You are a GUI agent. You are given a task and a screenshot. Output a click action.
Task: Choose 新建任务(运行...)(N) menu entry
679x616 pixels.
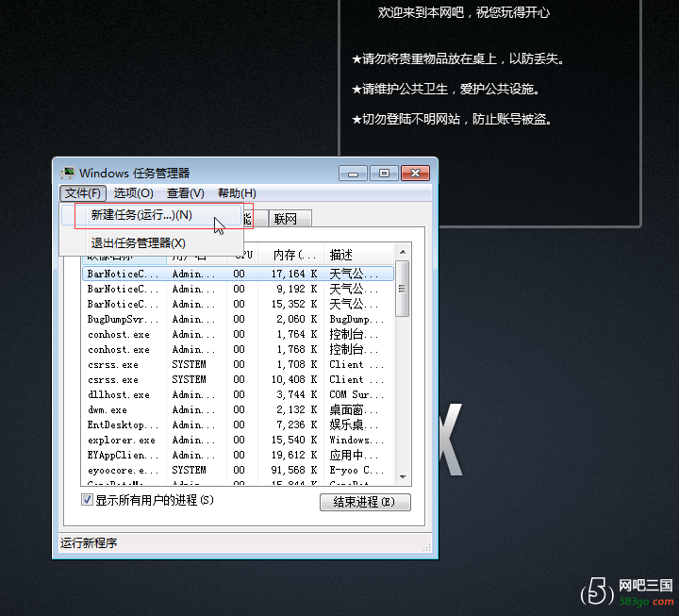(x=152, y=215)
